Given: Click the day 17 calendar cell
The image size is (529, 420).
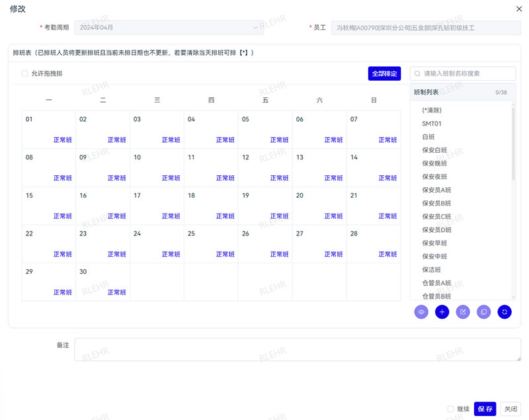Looking at the screenshot, I should click(157, 206).
